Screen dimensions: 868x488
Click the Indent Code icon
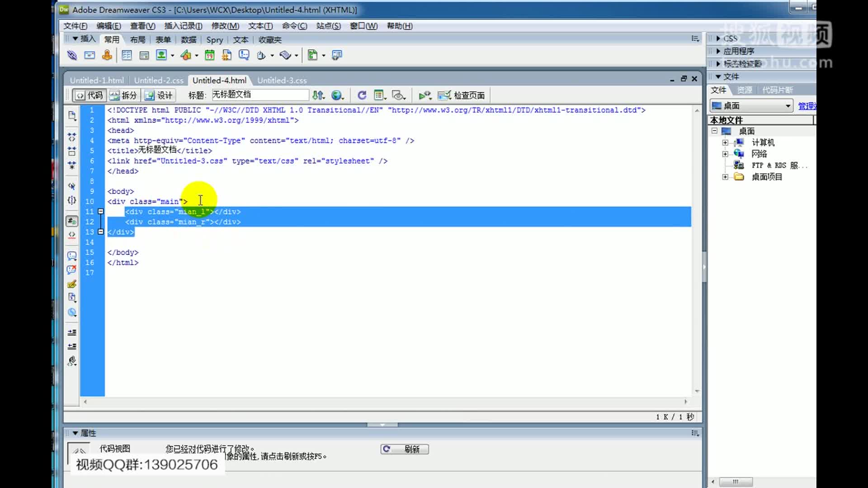tap(72, 332)
